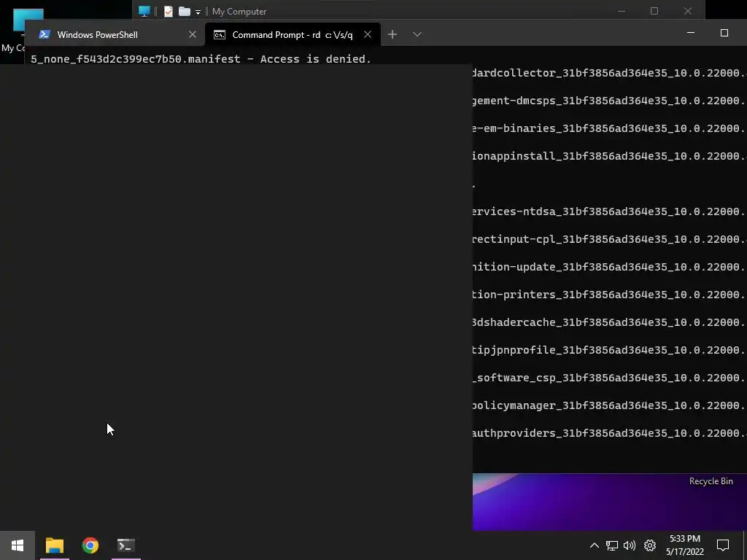Minimize the Windows Terminal window
747x560 pixels.
(x=691, y=33)
